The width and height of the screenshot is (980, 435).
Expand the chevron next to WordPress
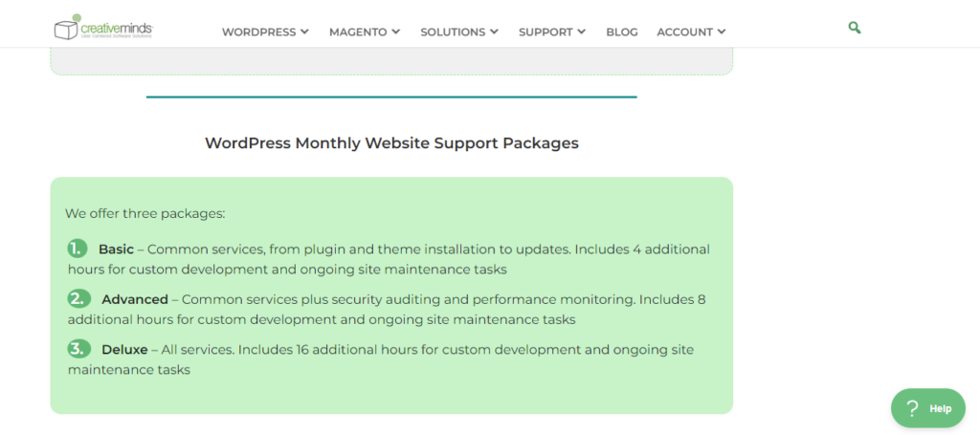(x=305, y=32)
